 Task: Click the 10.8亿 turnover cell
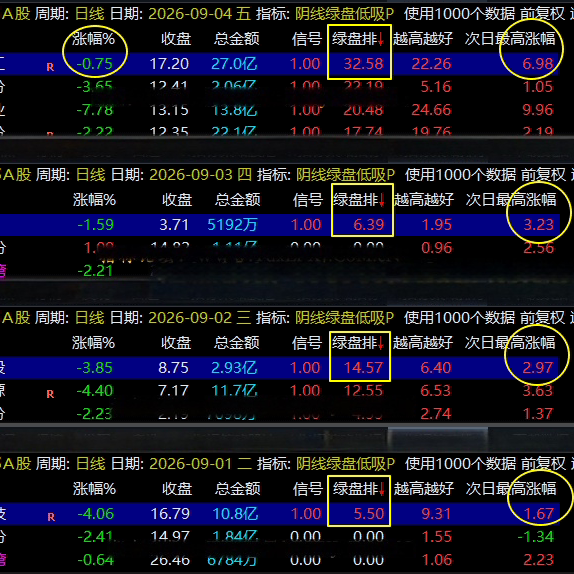point(235,514)
